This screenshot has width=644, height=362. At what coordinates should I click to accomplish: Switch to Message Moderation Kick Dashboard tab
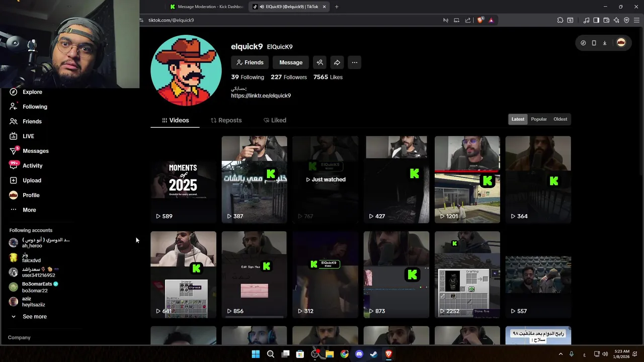pos(207,7)
